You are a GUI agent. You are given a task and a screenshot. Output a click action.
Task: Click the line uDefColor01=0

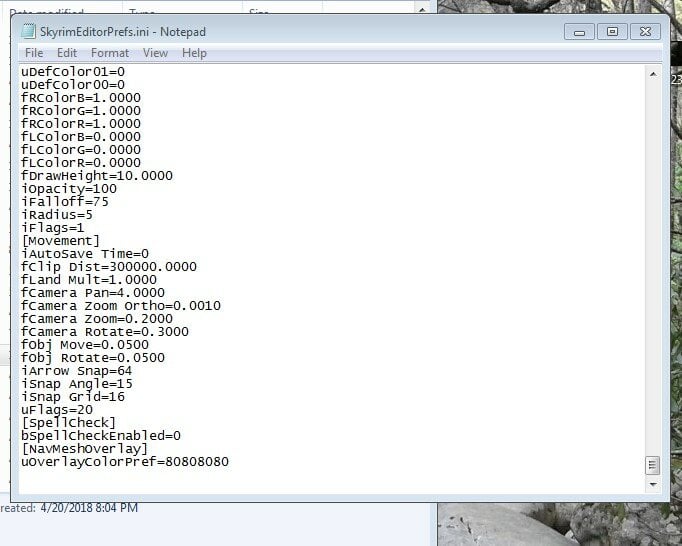pyautogui.click(x=73, y=72)
